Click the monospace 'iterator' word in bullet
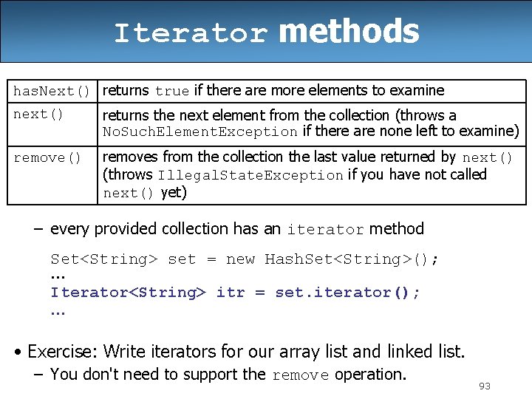Image resolution: width=532 pixels, height=399 pixels. coord(325,230)
